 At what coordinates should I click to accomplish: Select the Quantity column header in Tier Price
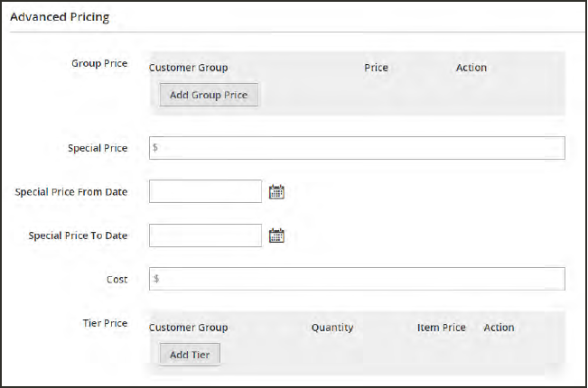[332, 328]
